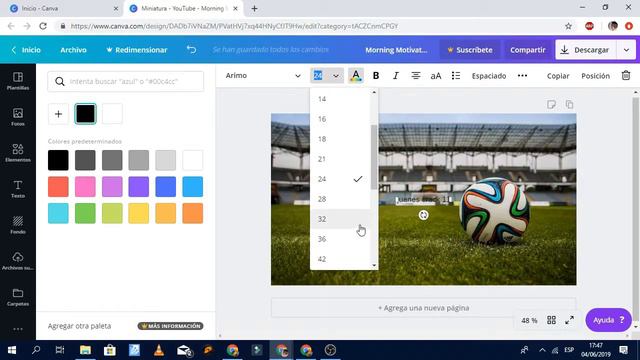
Task: Pick the yellow default color swatch
Action: [x=139, y=213]
